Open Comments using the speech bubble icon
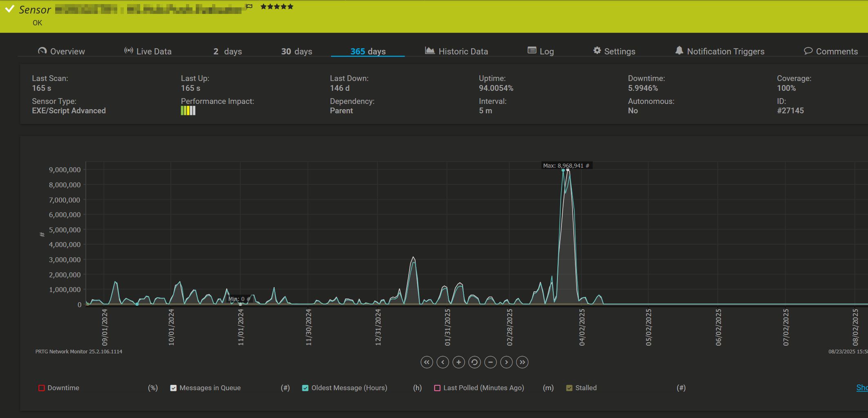The width and height of the screenshot is (868, 418). 808,51
